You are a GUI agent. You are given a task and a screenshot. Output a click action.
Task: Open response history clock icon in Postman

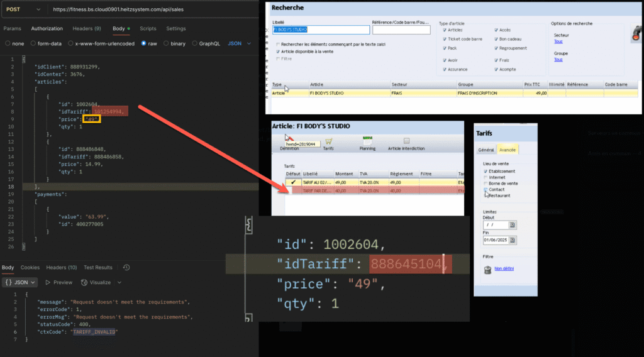click(x=126, y=268)
